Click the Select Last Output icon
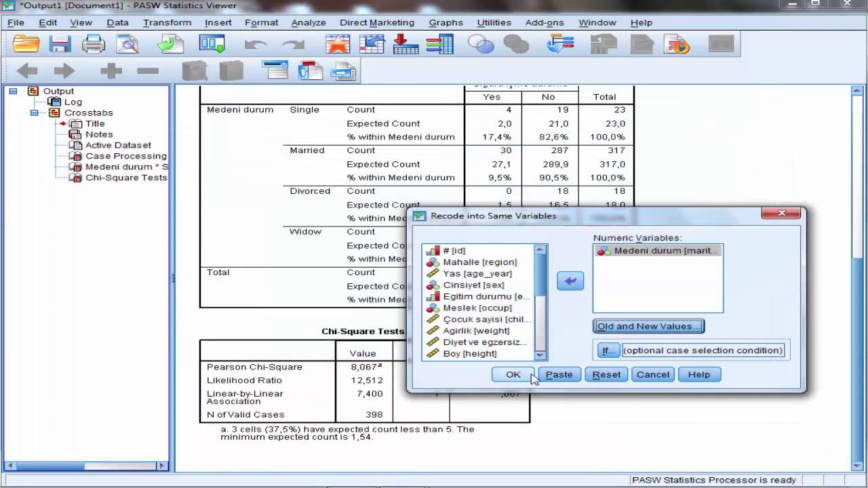Image resolution: width=868 pixels, height=488 pixels. [x=561, y=45]
